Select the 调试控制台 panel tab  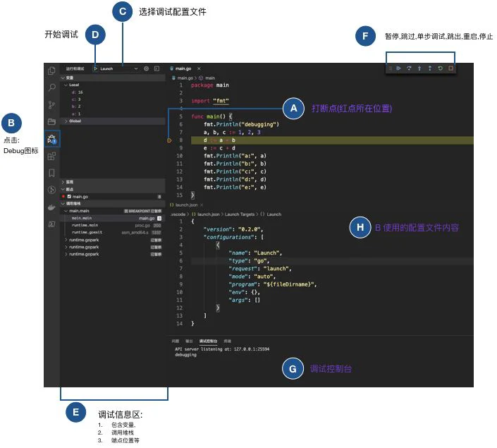[x=209, y=340]
